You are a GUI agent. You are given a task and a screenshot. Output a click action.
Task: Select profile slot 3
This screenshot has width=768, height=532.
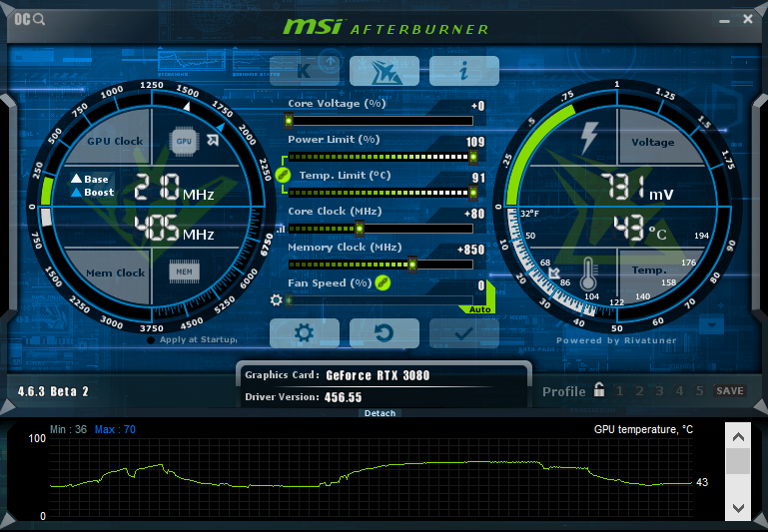pos(659,391)
